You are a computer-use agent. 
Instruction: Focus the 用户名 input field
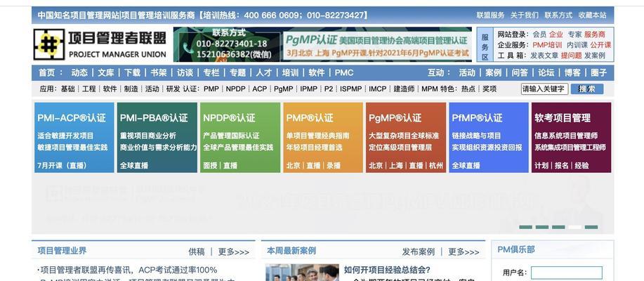pos(567,273)
